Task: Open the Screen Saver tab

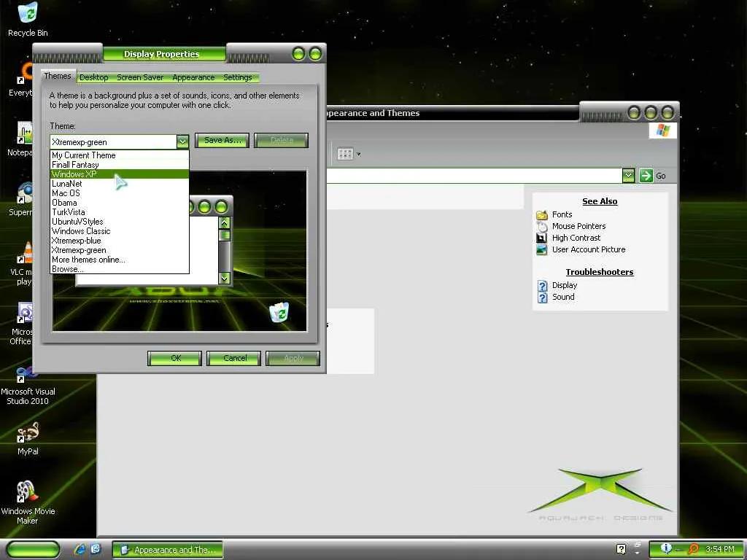Action: coord(140,77)
